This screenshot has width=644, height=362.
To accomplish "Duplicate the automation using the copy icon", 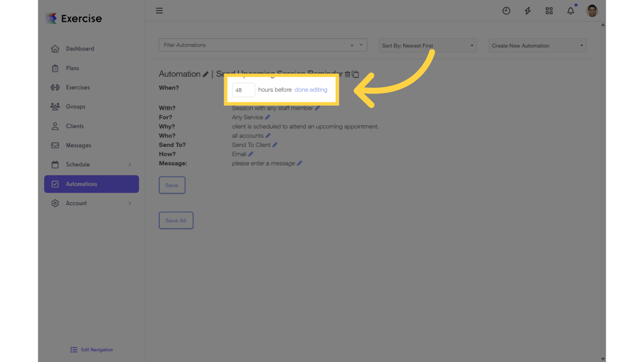I will (x=355, y=74).
